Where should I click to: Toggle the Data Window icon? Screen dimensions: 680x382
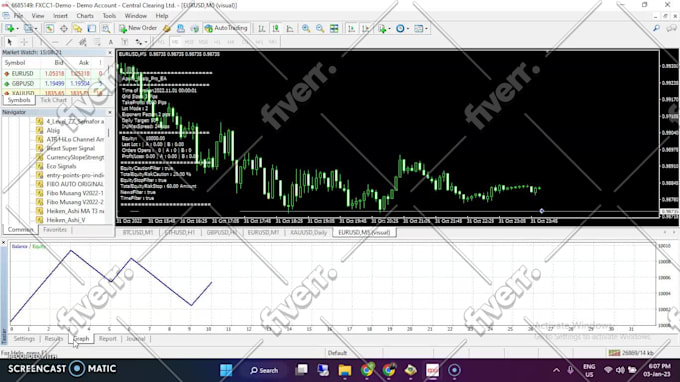click(x=64, y=28)
